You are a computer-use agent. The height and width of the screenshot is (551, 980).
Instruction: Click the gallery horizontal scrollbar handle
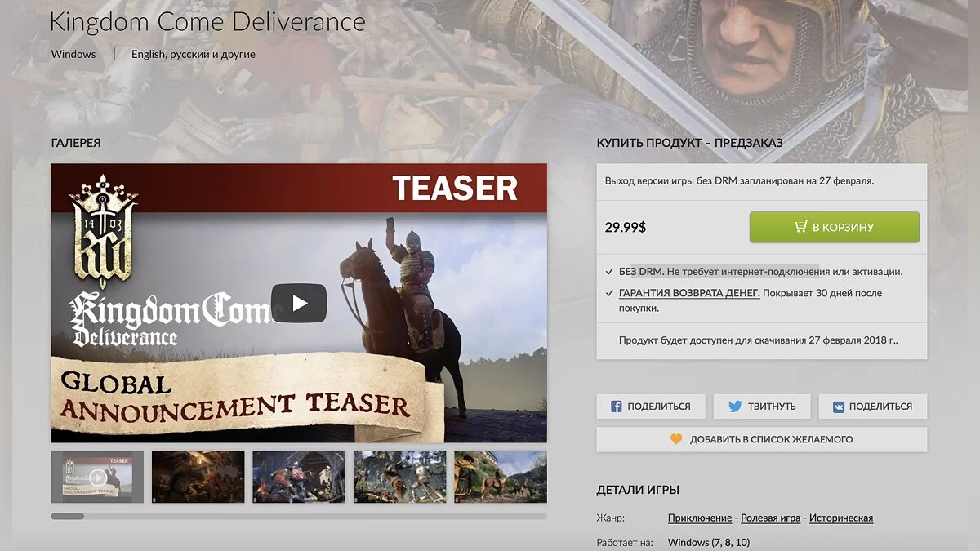(x=68, y=516)
